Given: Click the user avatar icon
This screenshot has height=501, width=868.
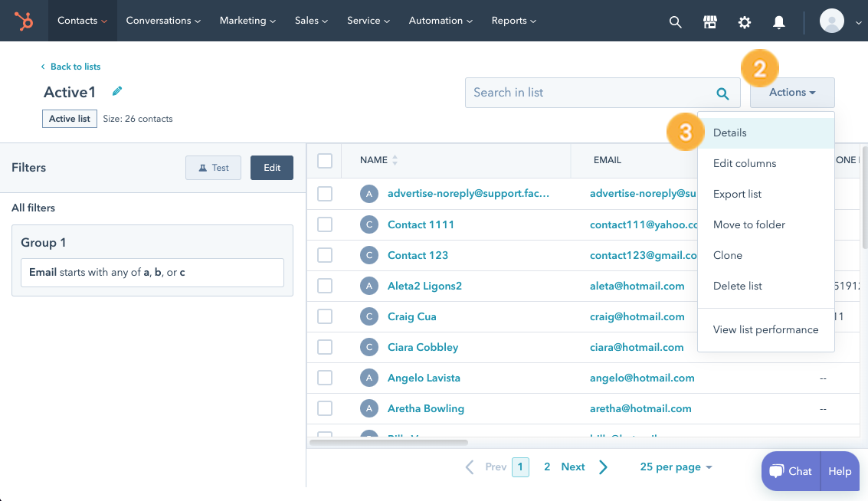Looking at the screenshot, I should point(831,21).
